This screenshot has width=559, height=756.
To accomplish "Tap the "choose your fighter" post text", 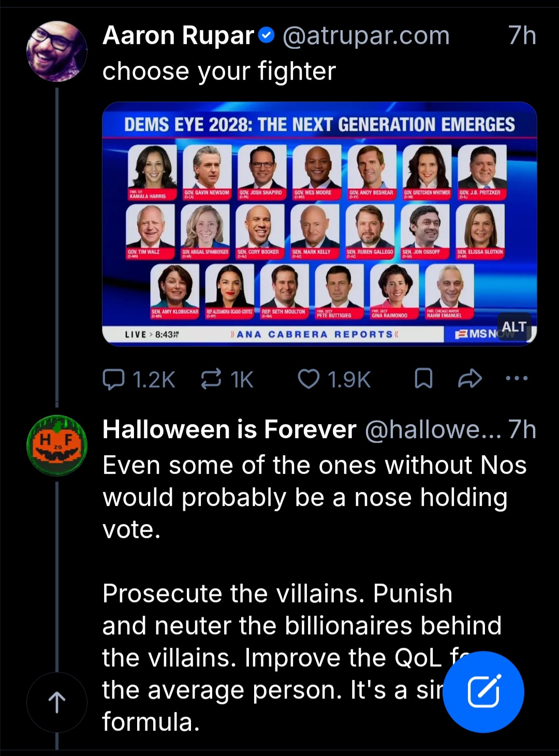I will point(219,71).
